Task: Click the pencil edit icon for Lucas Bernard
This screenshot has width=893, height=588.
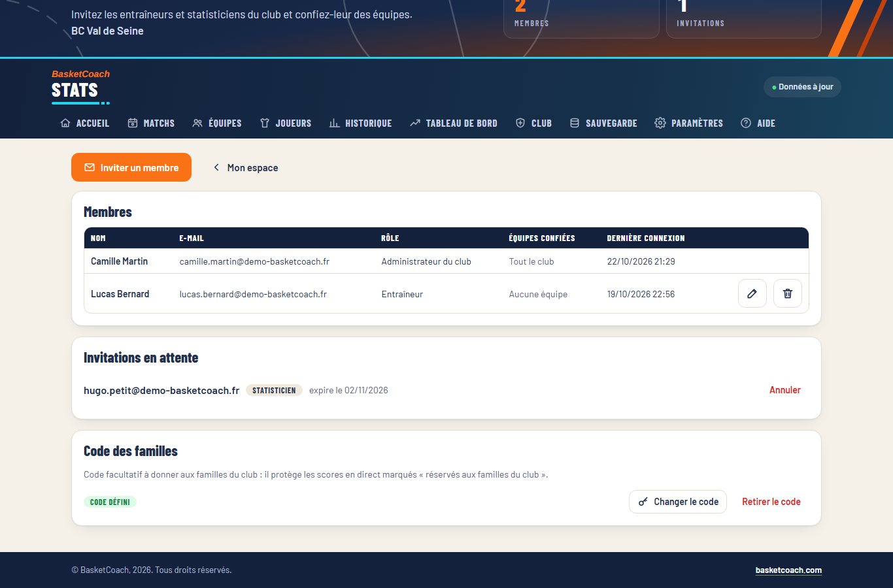Action: click(x=752, y=294)
